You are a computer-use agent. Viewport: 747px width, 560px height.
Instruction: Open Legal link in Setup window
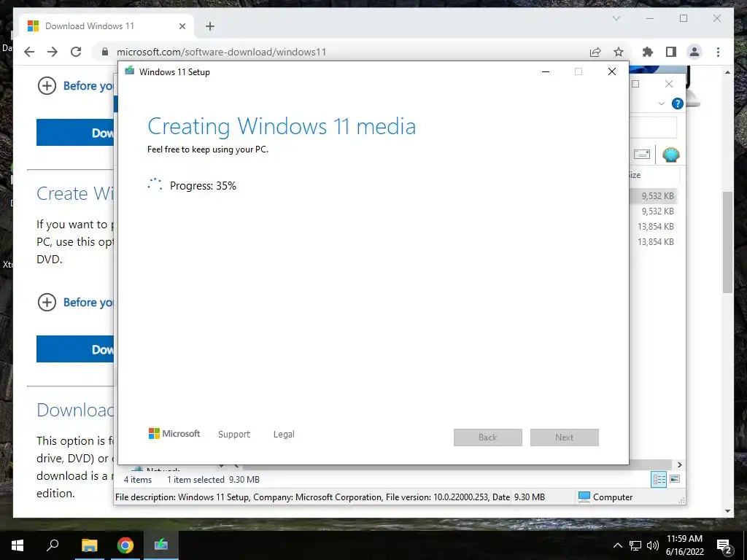[284, 435]
